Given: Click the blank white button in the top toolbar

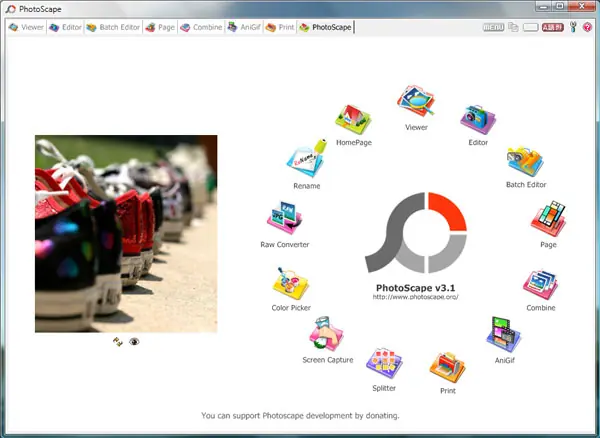Looking at the screenshot, I should coord(530,27).
